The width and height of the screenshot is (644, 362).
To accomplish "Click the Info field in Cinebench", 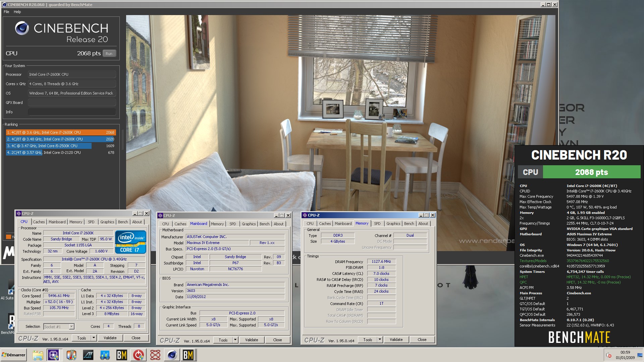I will (x=72, y=112).
